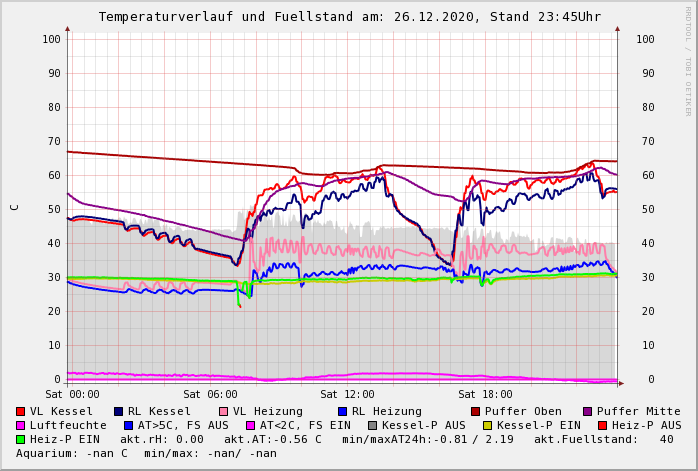This screenshot has width=698, height=471.
Task: Select the dark red Puffer Oben swatch
Action: tap(475, 411)
